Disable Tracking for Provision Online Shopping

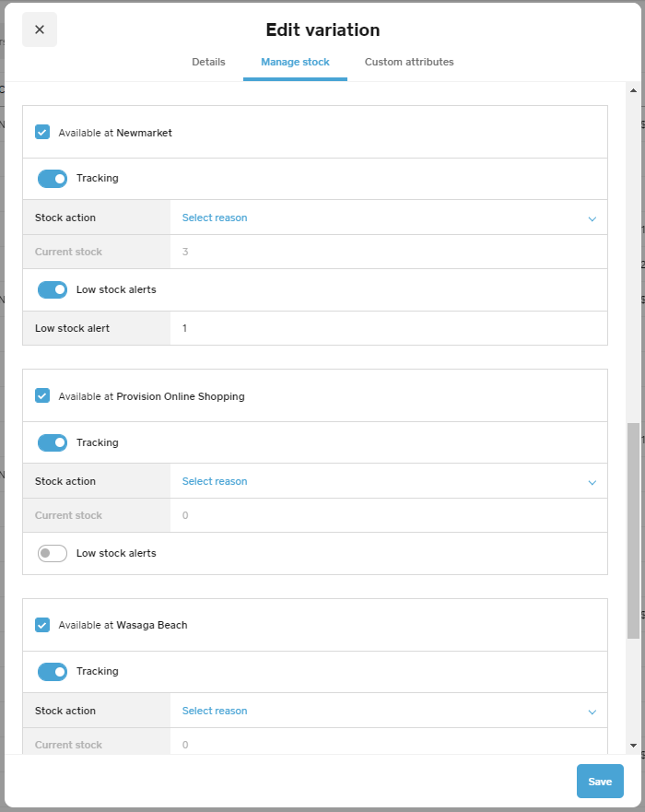tap(53, 442)
